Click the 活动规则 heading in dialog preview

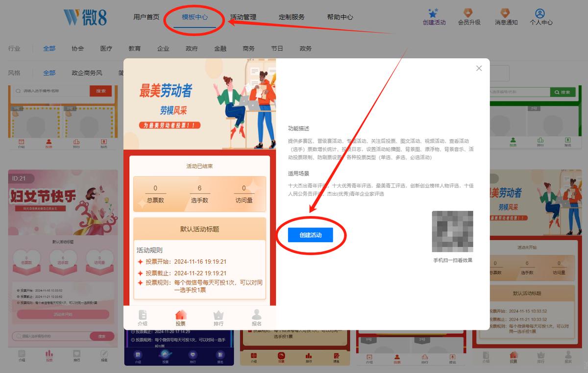(x=149, y=250)
